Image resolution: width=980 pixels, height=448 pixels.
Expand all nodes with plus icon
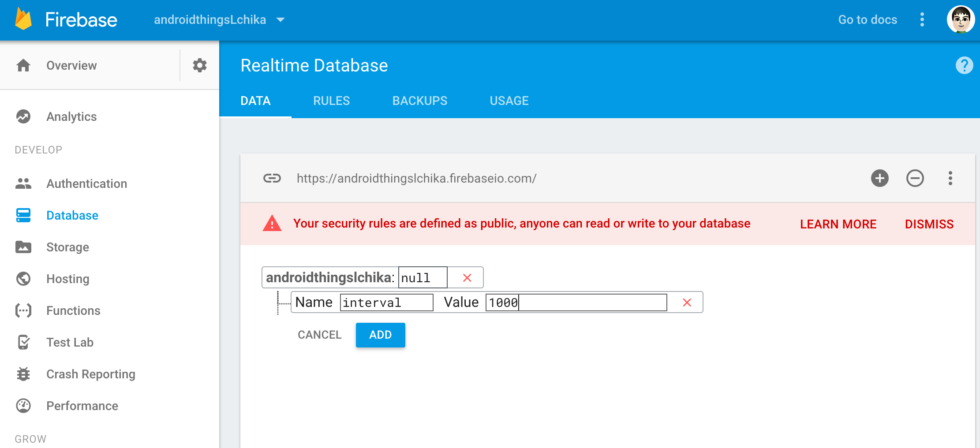click(880, 178)
